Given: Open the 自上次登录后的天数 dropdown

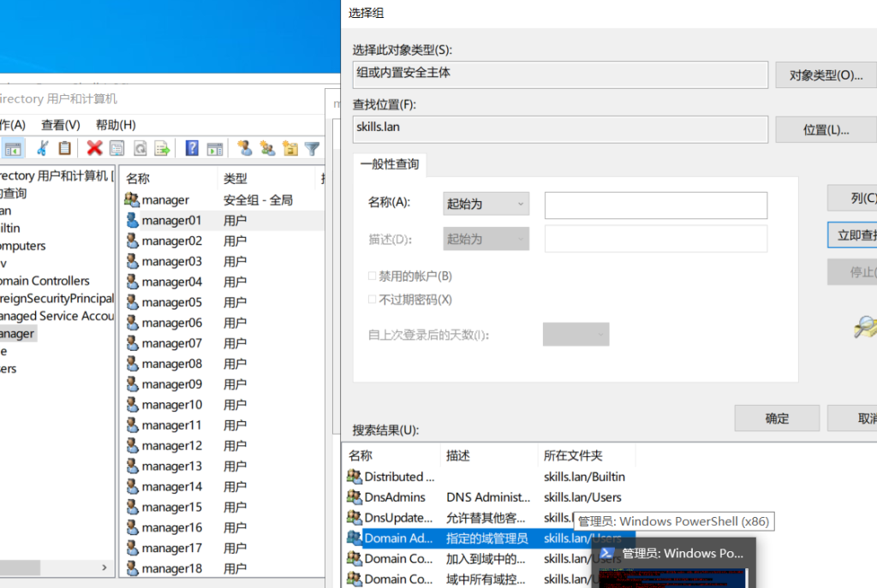Looking at the screenshot, I should 576,335.
